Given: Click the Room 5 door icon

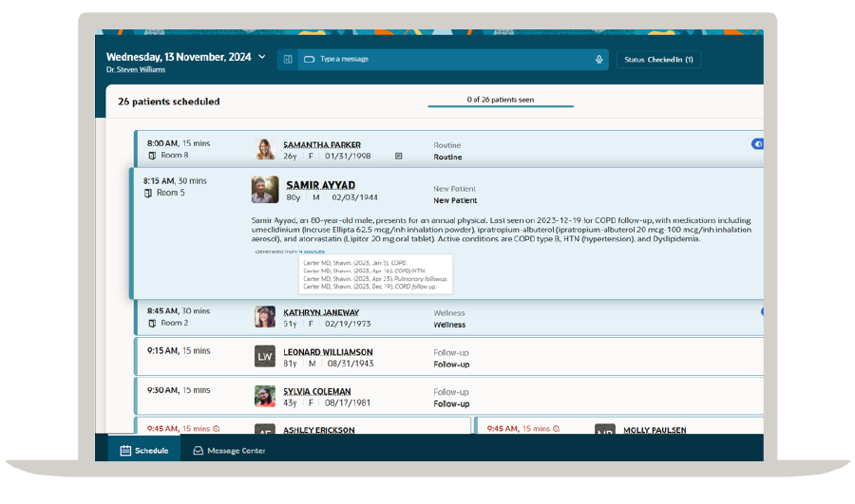Looking at the screenshot, I should pos(148,194).
